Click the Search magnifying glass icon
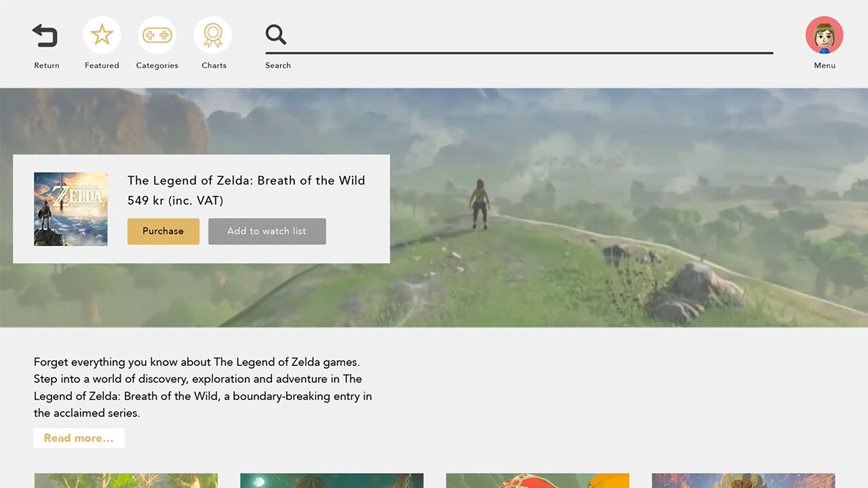Image resolution: width=868 pixels, height=488 pixels. coord(276,35)
